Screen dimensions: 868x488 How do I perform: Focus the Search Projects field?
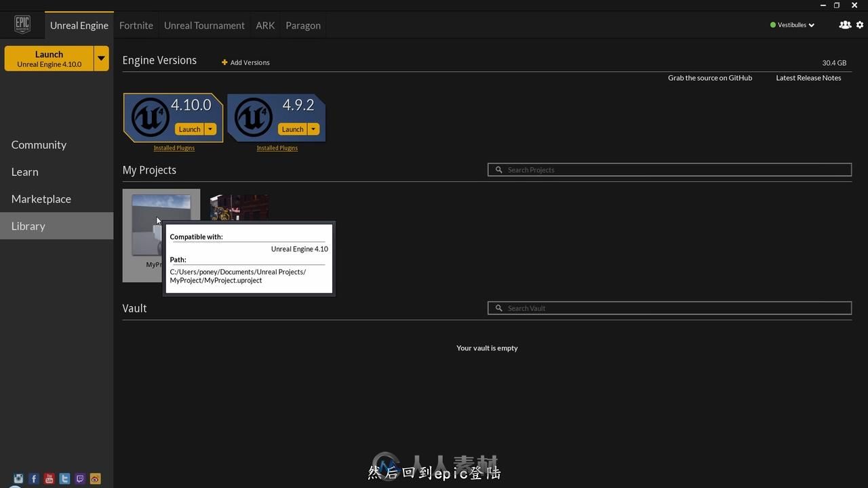tap(670, 170)
